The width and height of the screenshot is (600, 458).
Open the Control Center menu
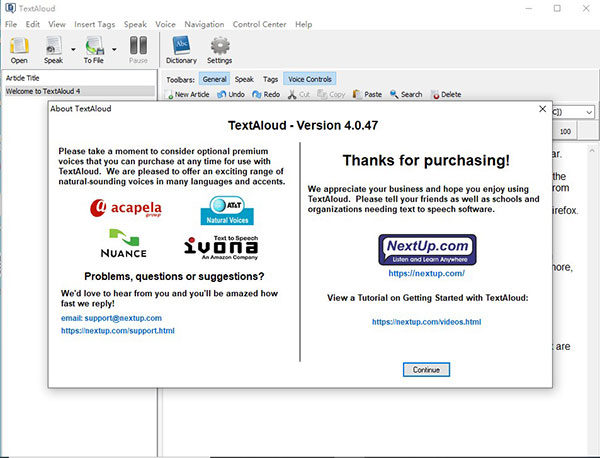pyautogui.click(x=259, y=24)
